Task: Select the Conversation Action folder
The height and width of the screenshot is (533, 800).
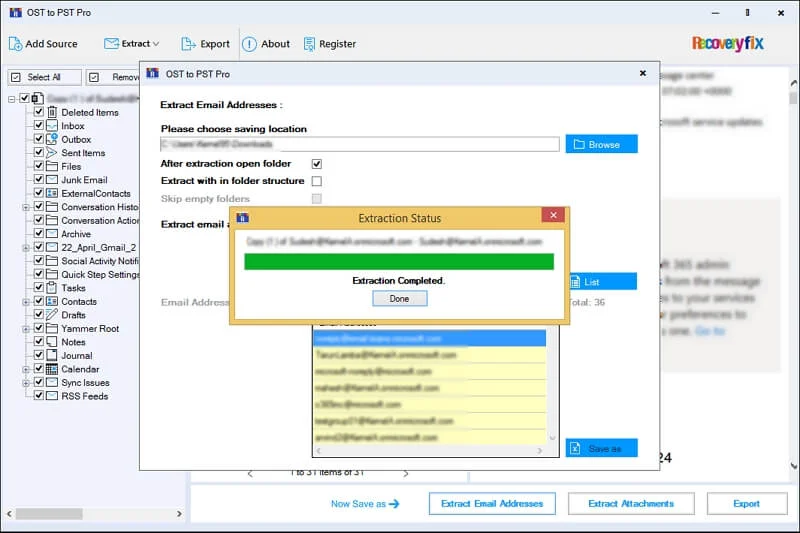Action: pos(100,220)
